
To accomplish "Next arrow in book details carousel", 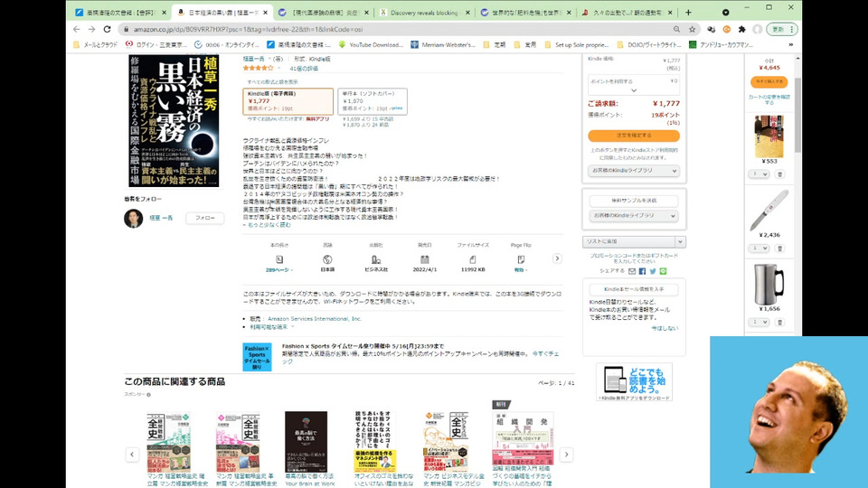I will pyautogui.click(x=557, y=258).
